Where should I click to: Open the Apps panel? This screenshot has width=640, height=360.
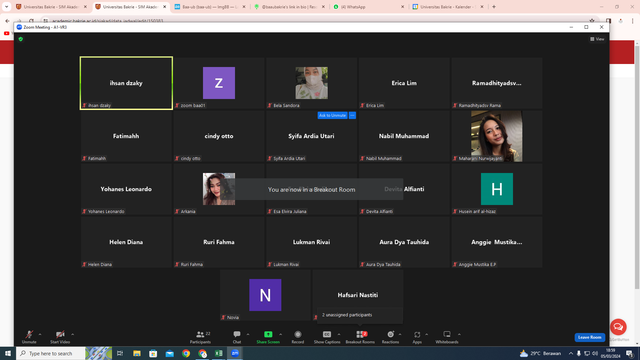coord(417,337)
